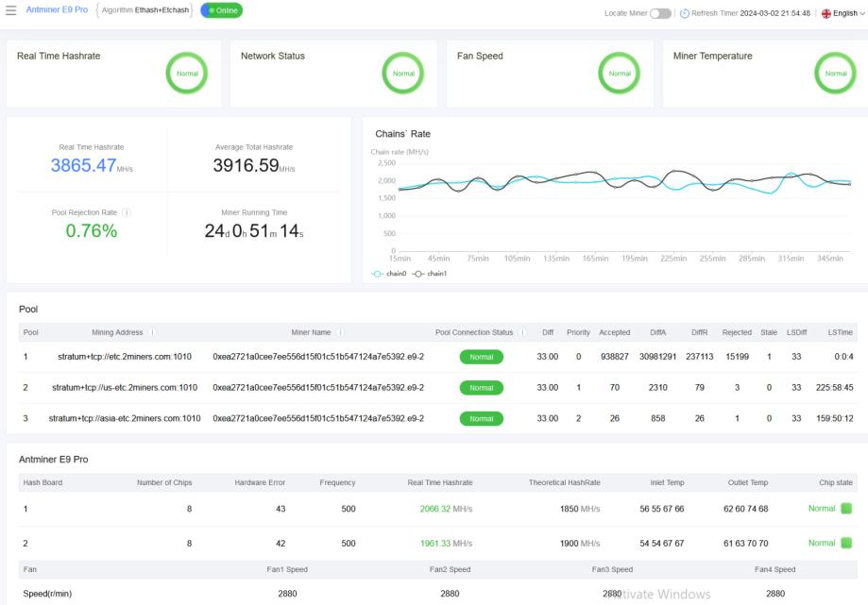Image resolution: width=868 pixels, height=605 pixels.
Task: Click the Miner Name info icon
Action: pos(339,332)
